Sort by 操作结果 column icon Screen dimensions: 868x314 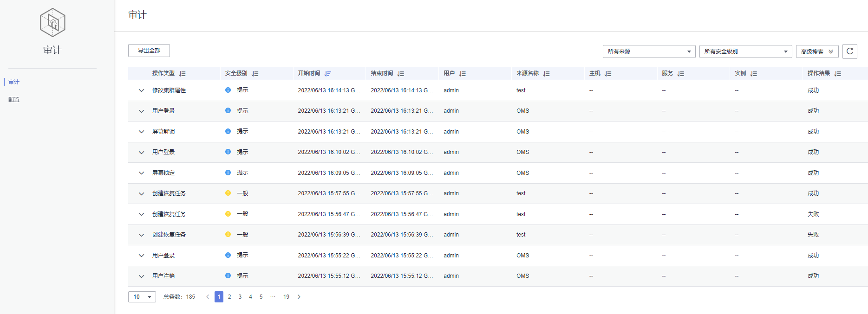[837, 74]
